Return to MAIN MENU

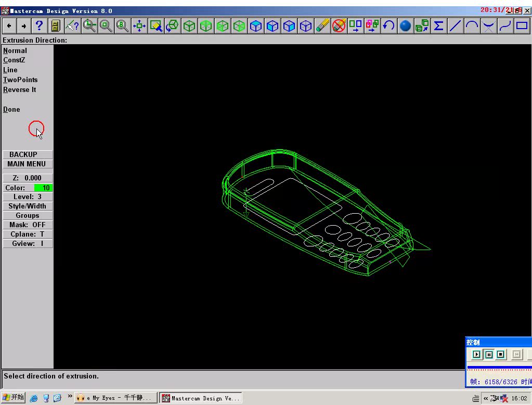(28, 164)
